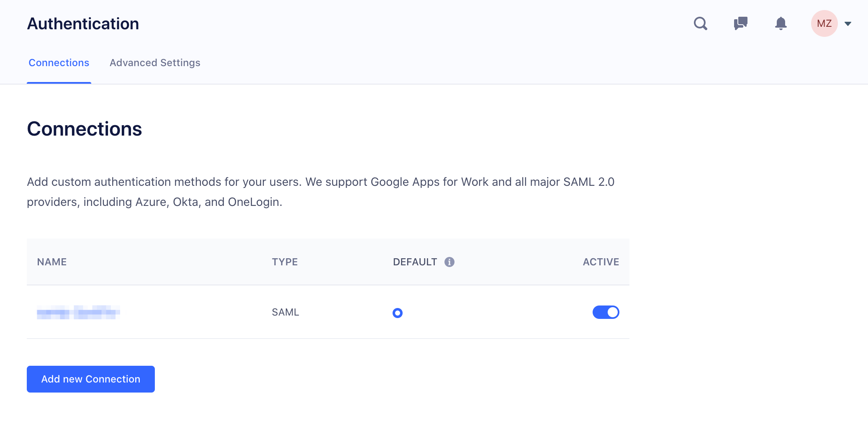Open the chat messages icon
The height and width of the screenshot is (421, 868).
point(740,23)
